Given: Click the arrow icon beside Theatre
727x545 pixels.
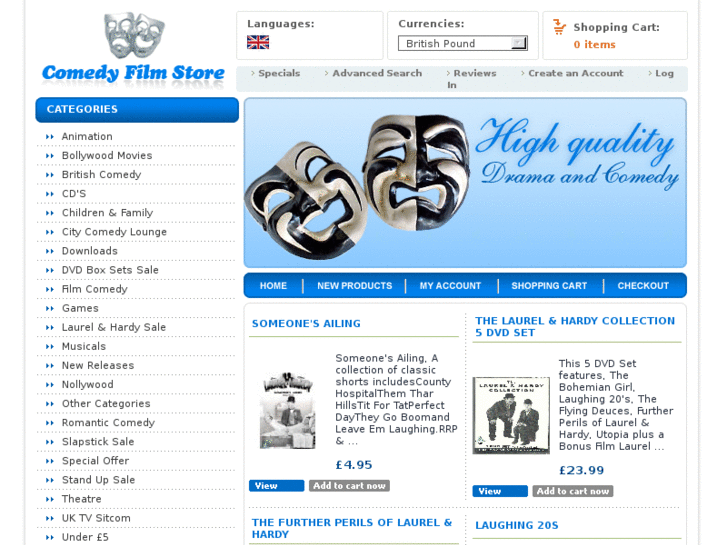Looking at the screenshot, I should tap(50, 500).
